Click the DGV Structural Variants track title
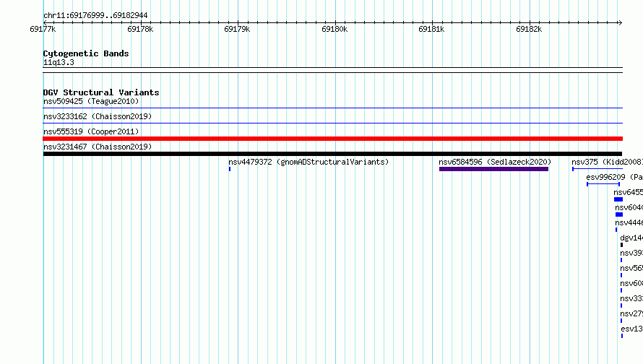 (101, 92)
